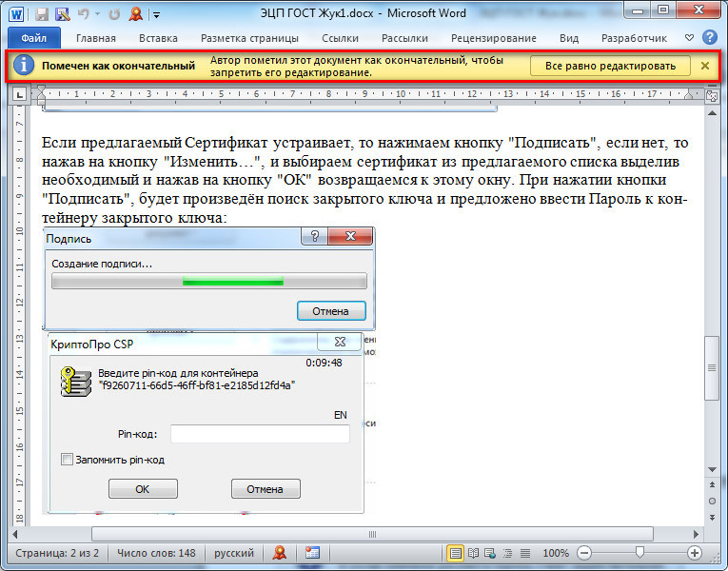The image size is (728, 571).
Task: Open the Файл tab
Action: tap(34, 38)
